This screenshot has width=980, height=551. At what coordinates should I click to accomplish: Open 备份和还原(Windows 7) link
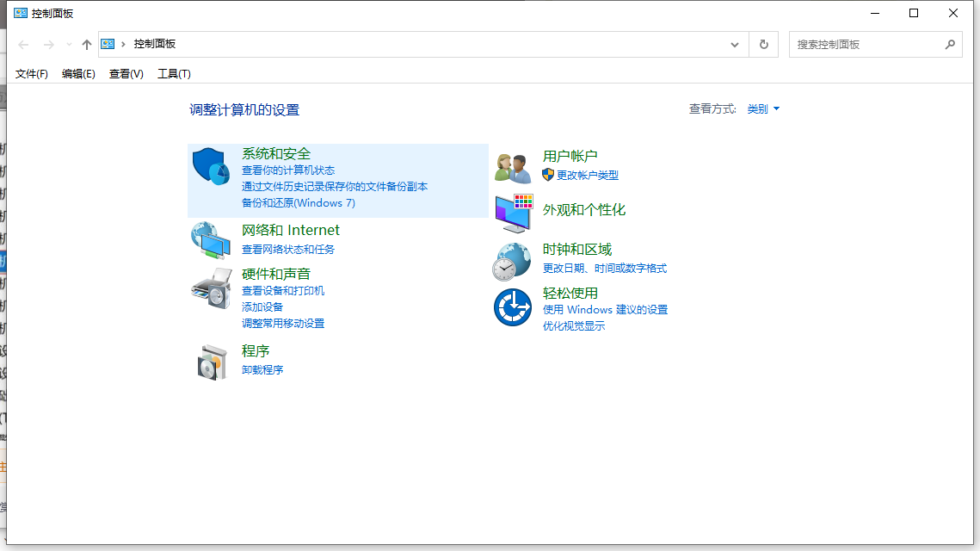[298, 202]
